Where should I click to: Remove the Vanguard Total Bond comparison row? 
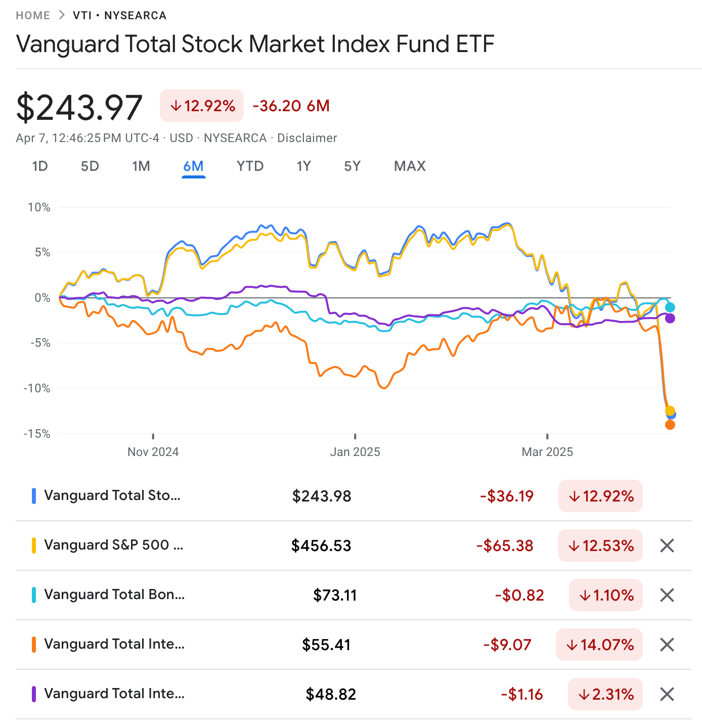[667, 595]
